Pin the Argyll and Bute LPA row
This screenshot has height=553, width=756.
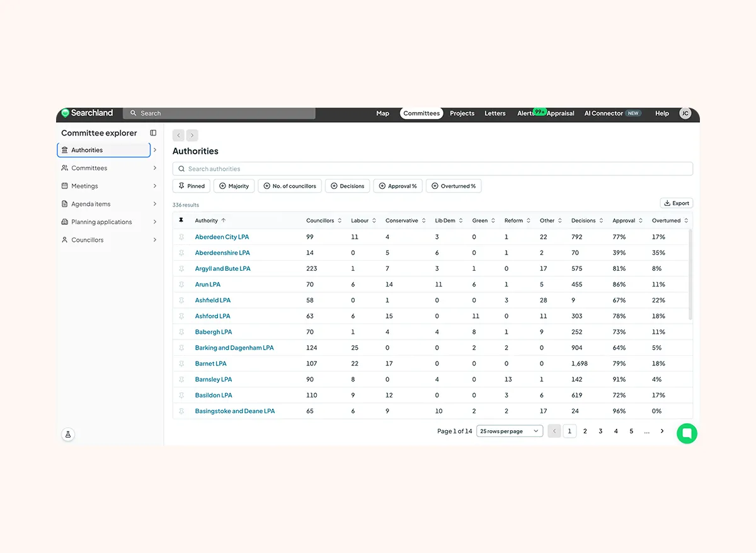[x=181, y=268]
